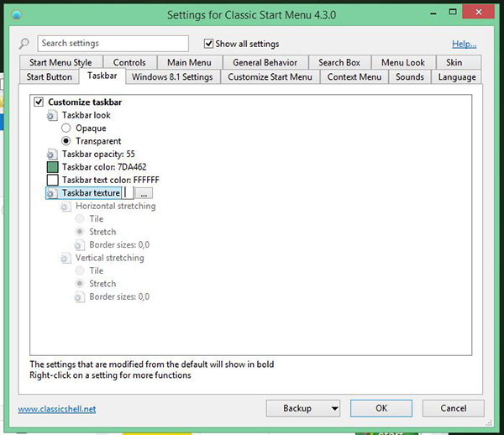The image size is (504, 435).
Task: Click icon next to Border sizes under Vertical stretching
Action: pyautogui.click(x=80, y=296)
